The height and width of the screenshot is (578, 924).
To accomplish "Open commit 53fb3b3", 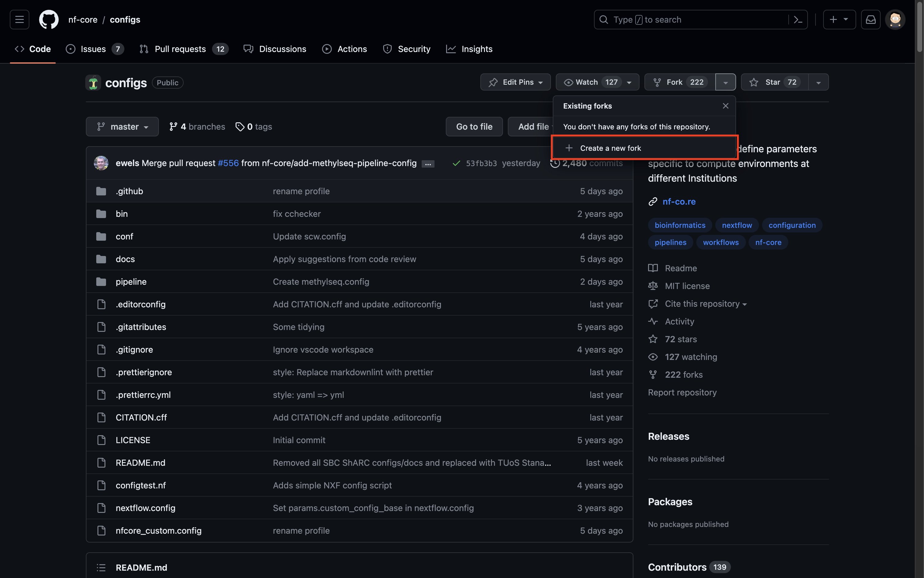I will tap(482, 163).
